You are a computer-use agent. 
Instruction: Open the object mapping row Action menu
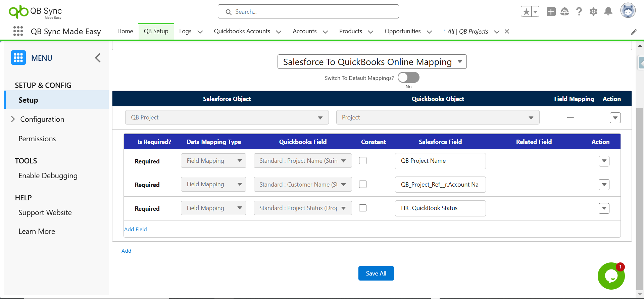(x=615, y=118)
